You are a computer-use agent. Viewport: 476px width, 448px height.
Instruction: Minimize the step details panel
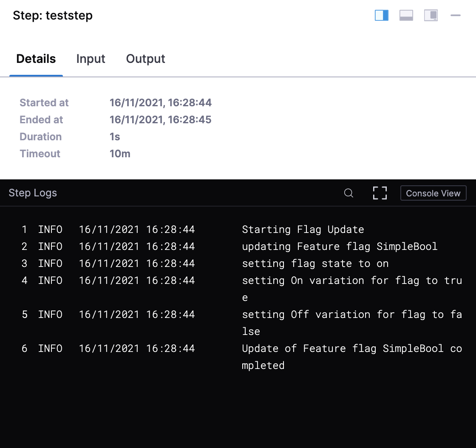(x=455, y=15)
